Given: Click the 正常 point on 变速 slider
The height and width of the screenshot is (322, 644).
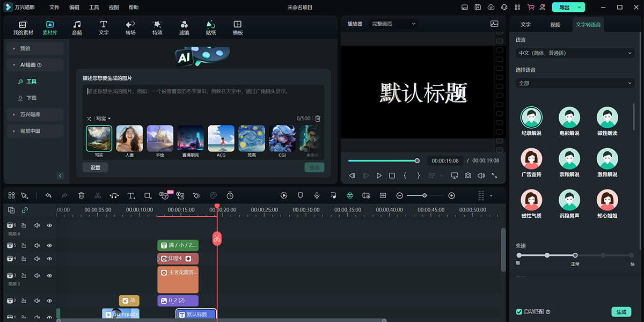Looking at the screenshot, I should (x=575, y=255).
